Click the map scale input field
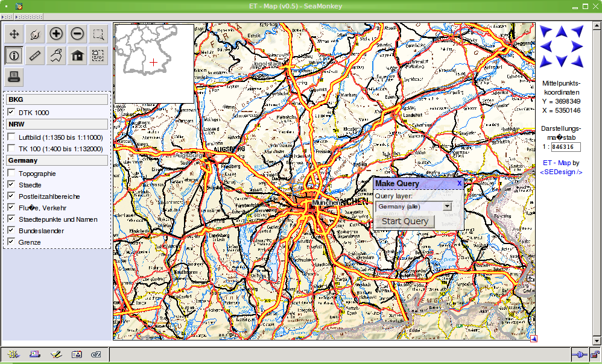The width and height of the screenshot is (602, 364). tap(566, 146)
